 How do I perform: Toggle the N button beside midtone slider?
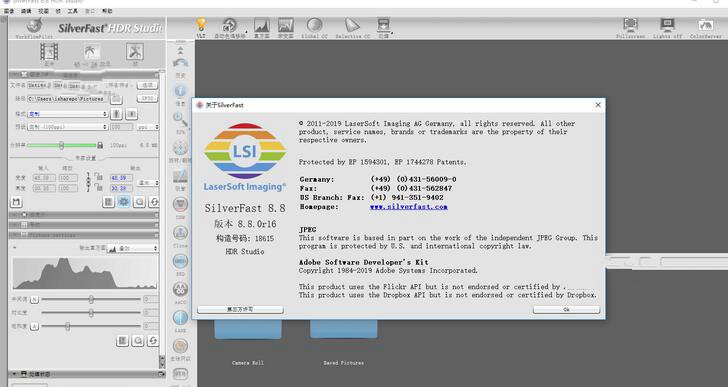pyautogui.click(x=34, y=299)
